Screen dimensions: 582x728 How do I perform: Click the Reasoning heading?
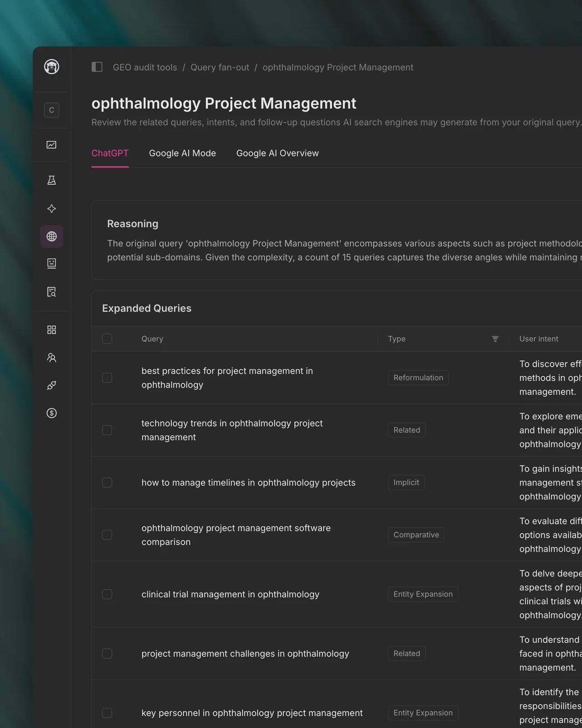[133, 224]
